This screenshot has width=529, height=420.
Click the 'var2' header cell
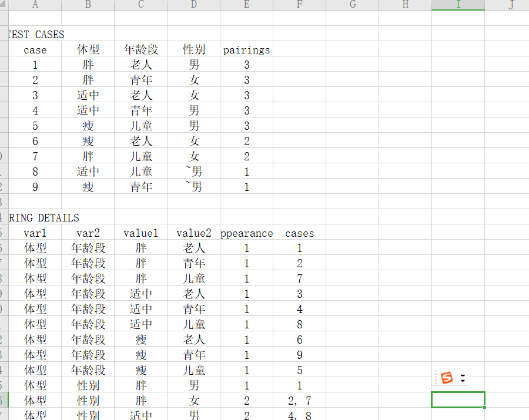88,233
